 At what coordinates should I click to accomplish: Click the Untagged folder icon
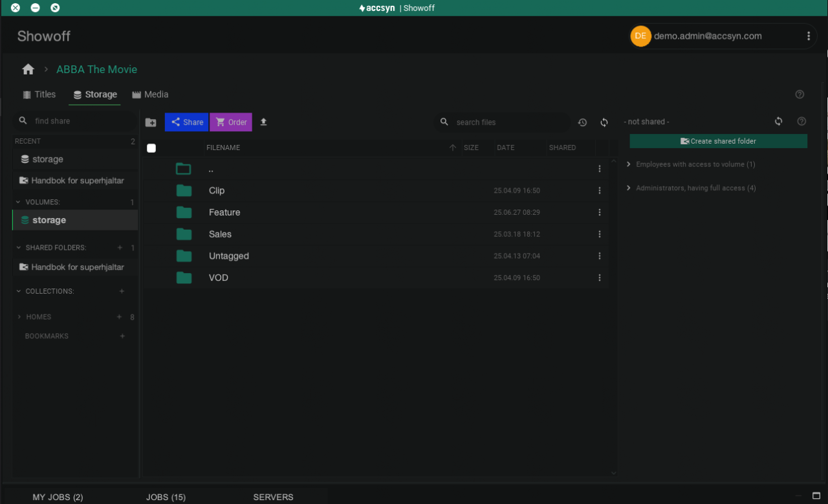pos(184,256)
